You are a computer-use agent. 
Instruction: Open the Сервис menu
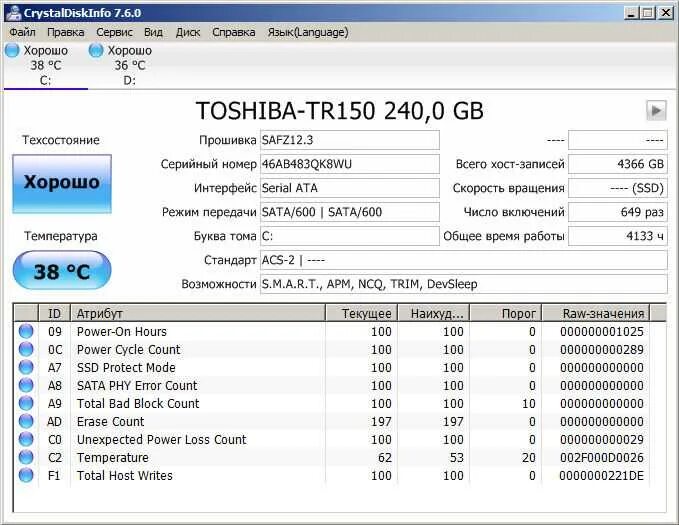point(114,32)
